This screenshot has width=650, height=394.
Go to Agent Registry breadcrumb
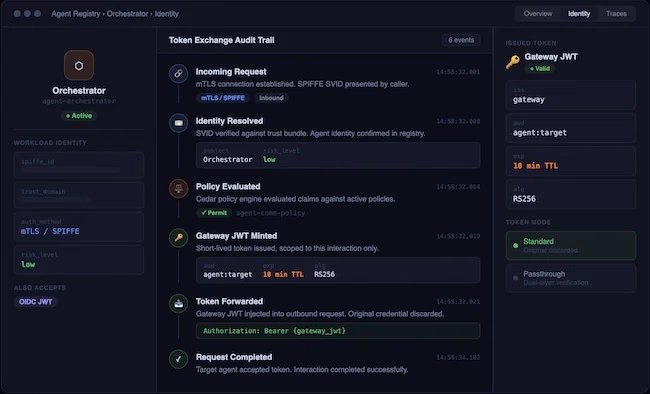[76, 14]
